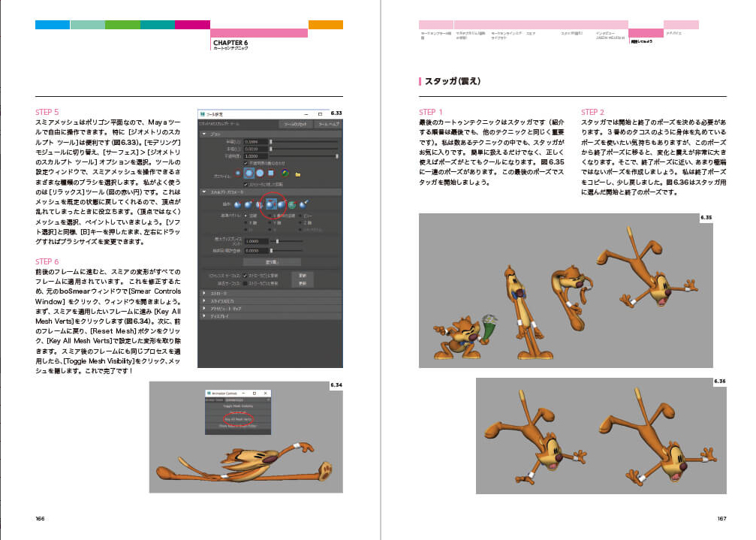Choose the first sculpt operation sphere icon

pyautogui.click(x=238, y=204)
